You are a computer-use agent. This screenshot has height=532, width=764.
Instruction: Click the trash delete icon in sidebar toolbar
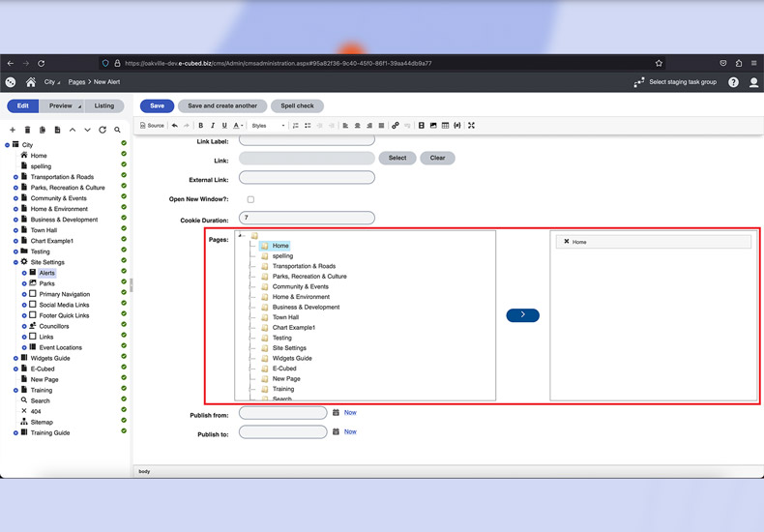point(27,130)
